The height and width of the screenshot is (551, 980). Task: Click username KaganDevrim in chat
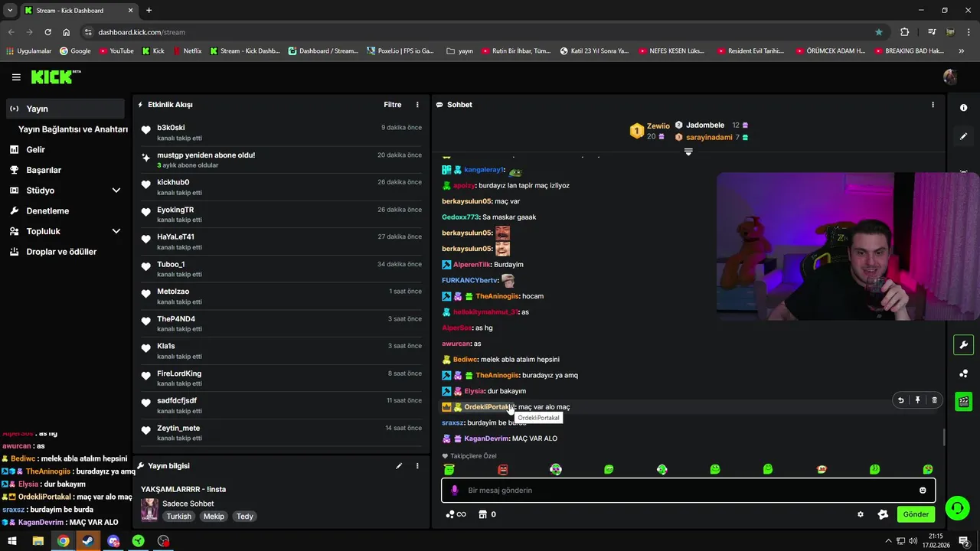(486, 439)
